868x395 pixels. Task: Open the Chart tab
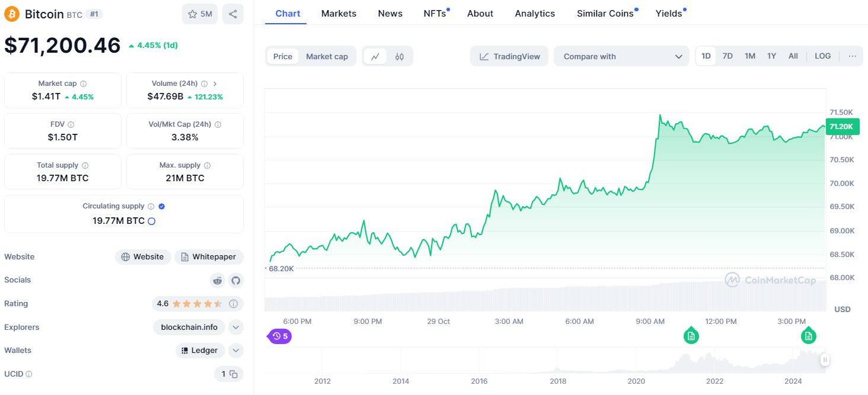[288, 13]
